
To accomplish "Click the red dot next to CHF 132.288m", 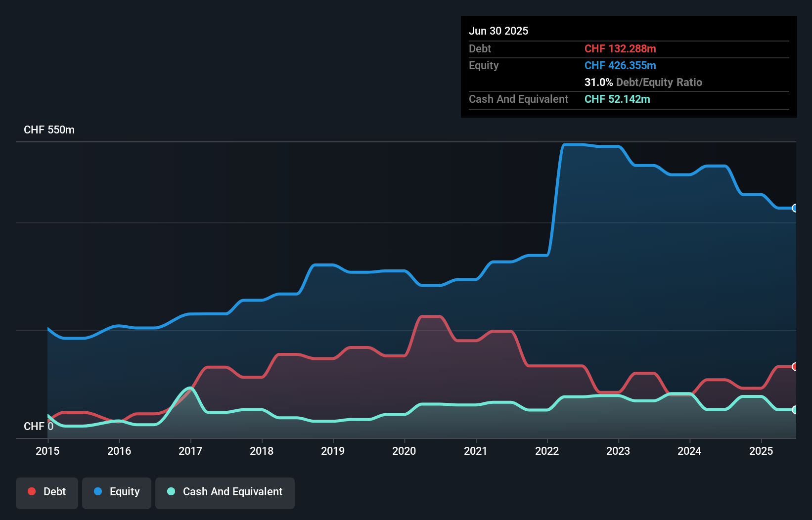I will (x=794, y=367).
